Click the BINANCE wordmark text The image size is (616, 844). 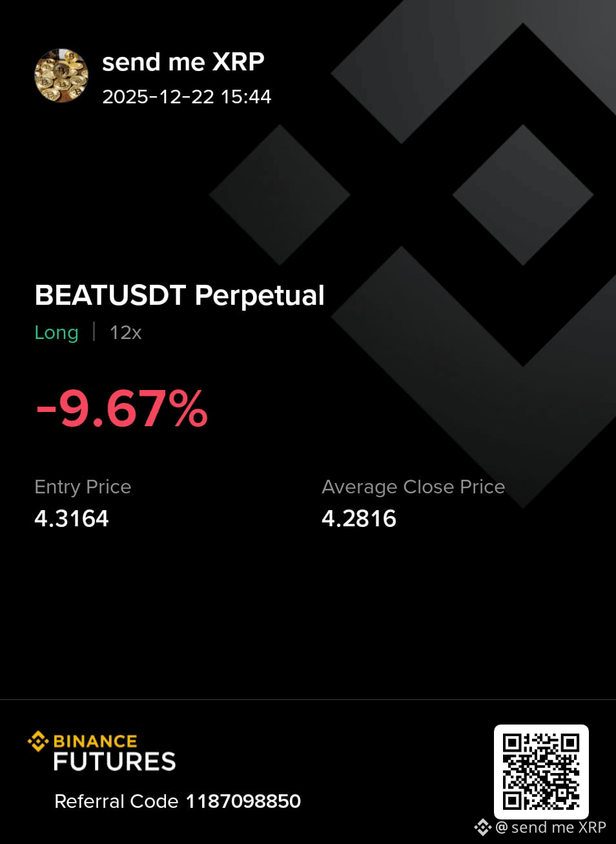click(95, 741)
